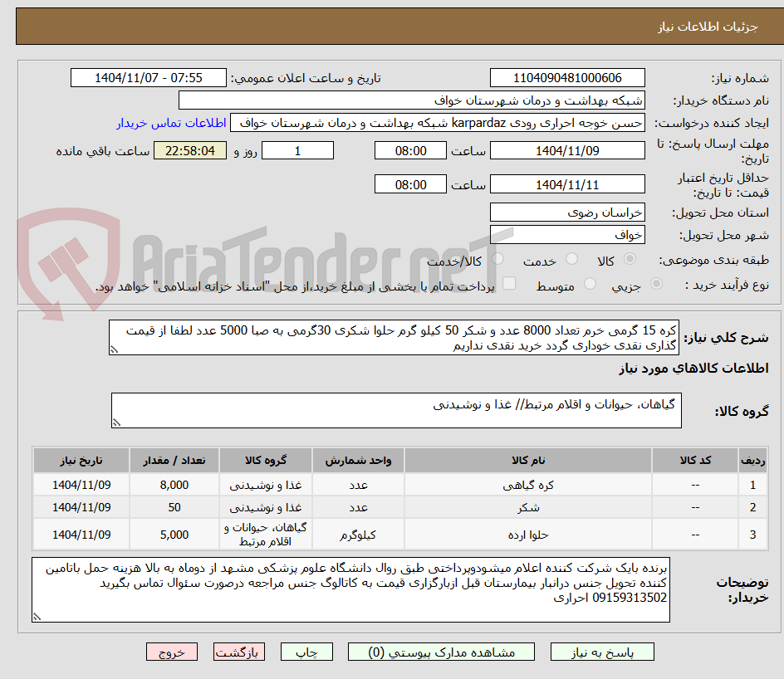Click the شرح کلی نیاز description textarea
Screen dimensions: 784x679
tap(394, 338)
